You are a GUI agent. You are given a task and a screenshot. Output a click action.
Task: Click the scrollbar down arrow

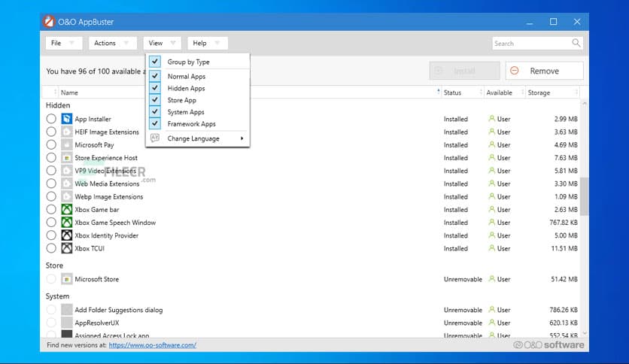585,333
